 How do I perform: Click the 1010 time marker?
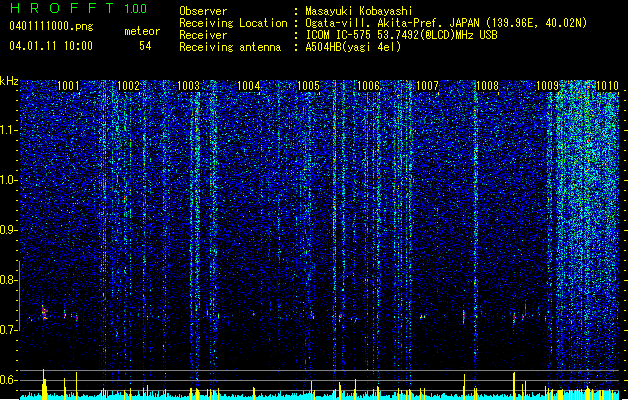pos(607,86)
